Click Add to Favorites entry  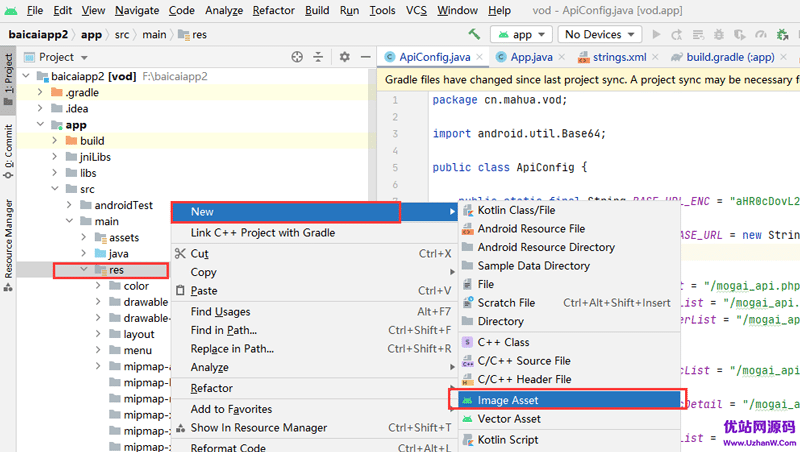click(314, 409)
